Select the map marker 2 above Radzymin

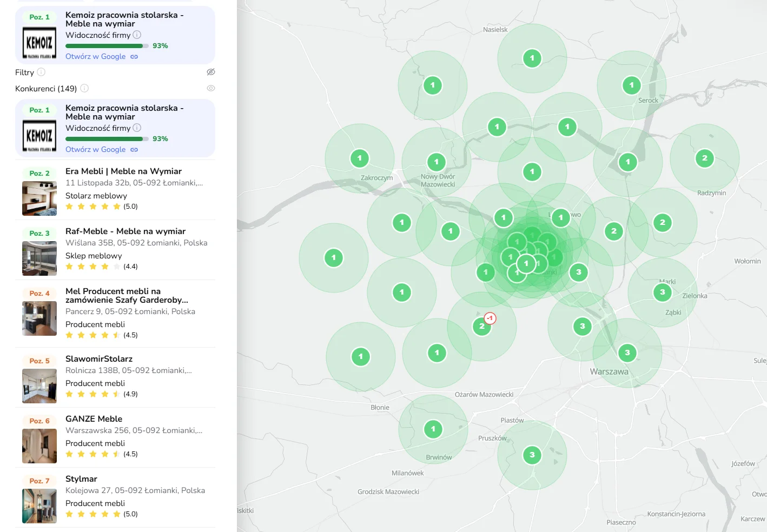click(705, 158)
